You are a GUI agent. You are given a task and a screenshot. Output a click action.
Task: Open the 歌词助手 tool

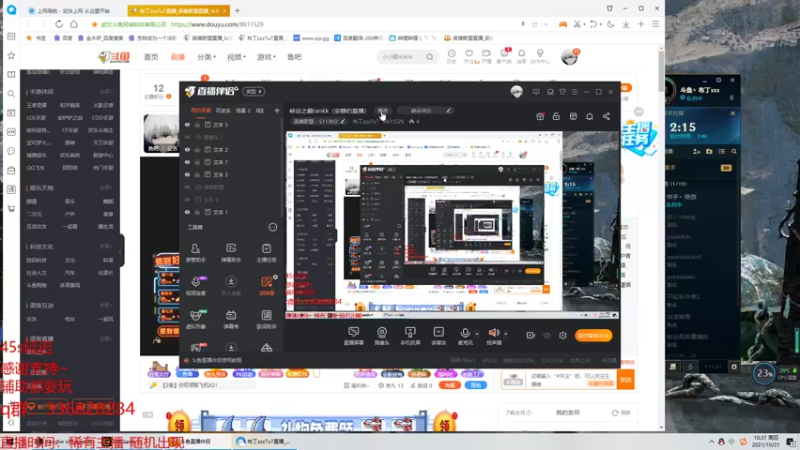click(266, 319)
